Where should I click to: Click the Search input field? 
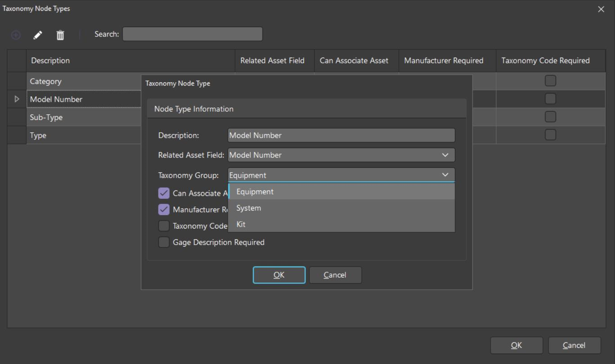[192, 34]
